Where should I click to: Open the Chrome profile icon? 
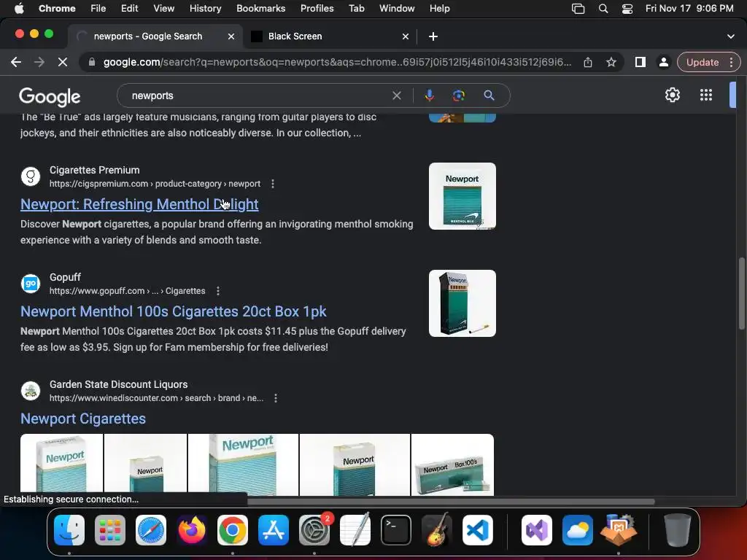663,62
